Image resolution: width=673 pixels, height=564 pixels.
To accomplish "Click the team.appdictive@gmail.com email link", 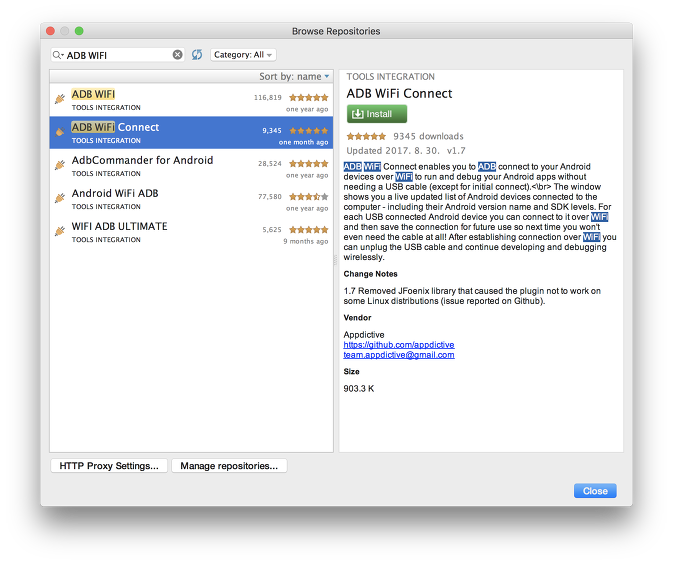I will point(399,355).
